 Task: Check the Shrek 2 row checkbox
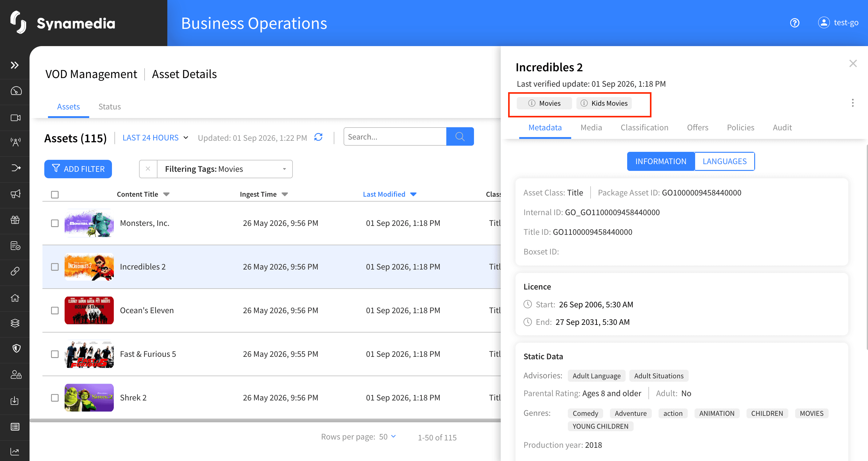coord(54,398)
